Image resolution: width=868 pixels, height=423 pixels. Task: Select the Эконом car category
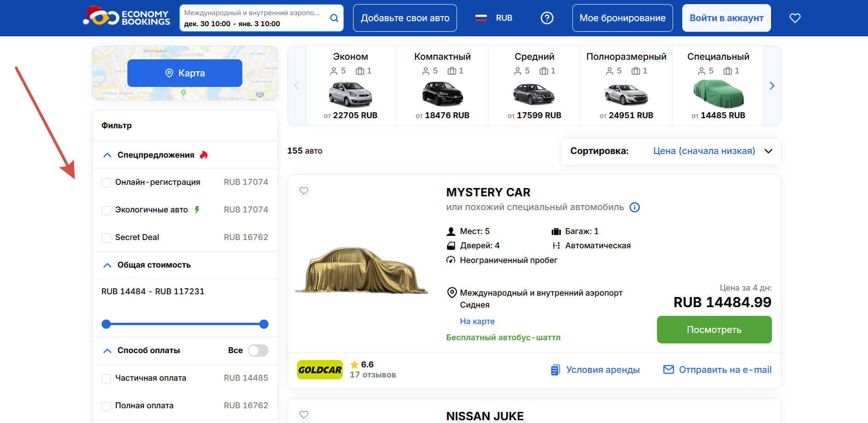click(350, 86)
